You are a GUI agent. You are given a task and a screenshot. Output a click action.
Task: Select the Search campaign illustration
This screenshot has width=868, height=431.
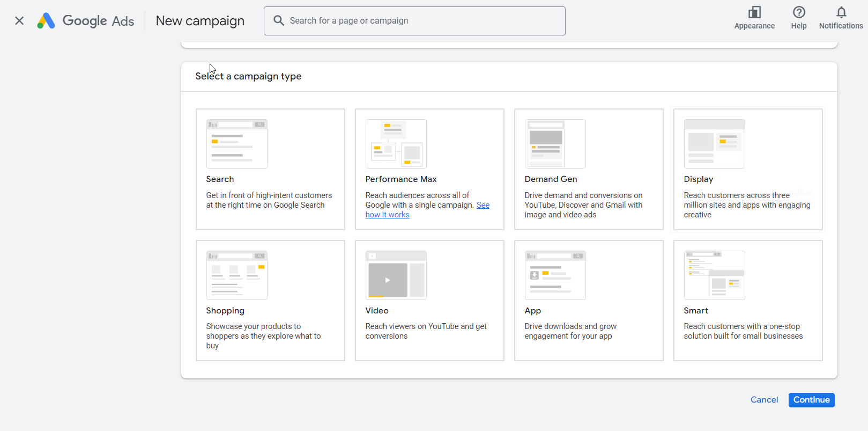tap(237, 144)
